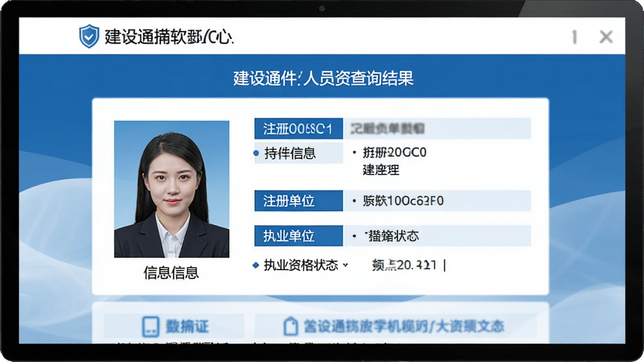Expand the 执业资格状态 dropdown arrow
The width and height of the screenshot is (644, 362).
click(345, 265)
